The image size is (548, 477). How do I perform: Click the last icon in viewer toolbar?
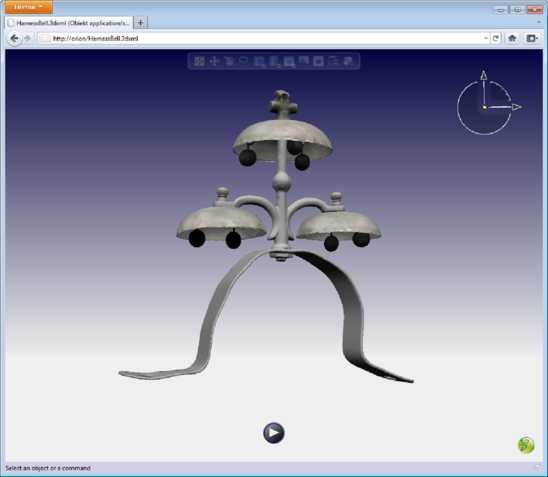[348, 61]
